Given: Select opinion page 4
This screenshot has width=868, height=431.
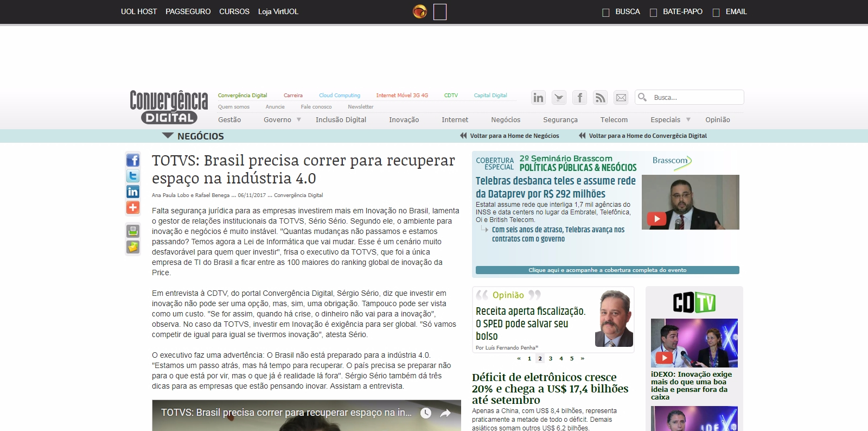Looking at the screenshot, I should click(x=561, y=358).
